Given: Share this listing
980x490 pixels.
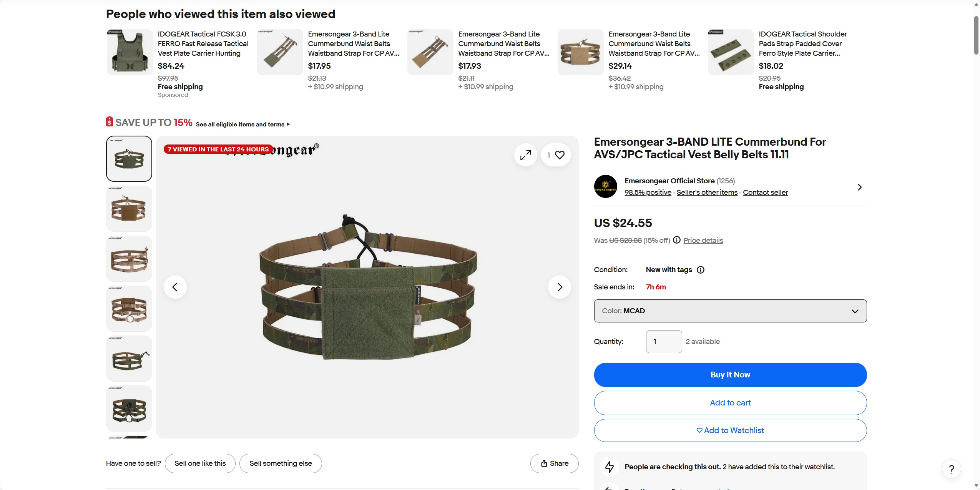Looking at the screenshot, I should click(554, 463).
